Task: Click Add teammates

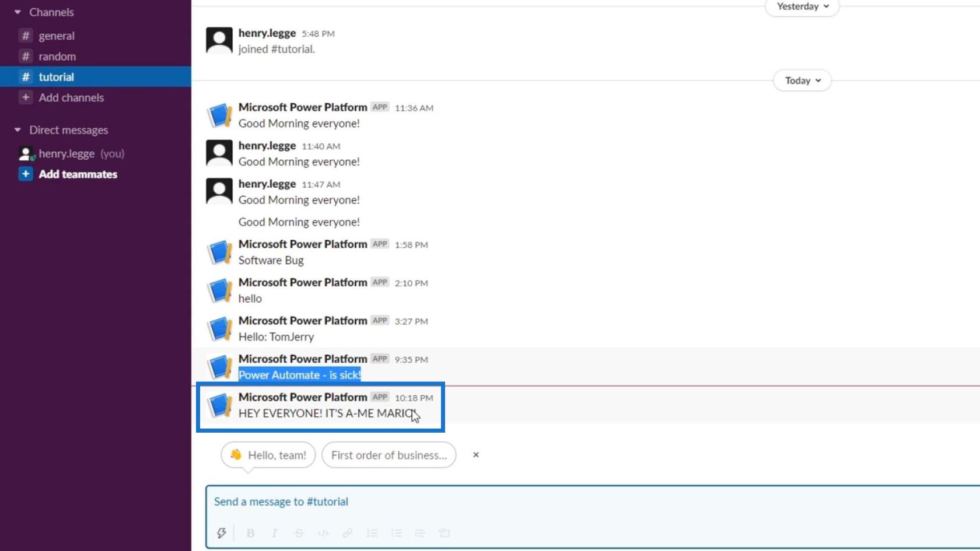Action: click(x=78, y=174)
